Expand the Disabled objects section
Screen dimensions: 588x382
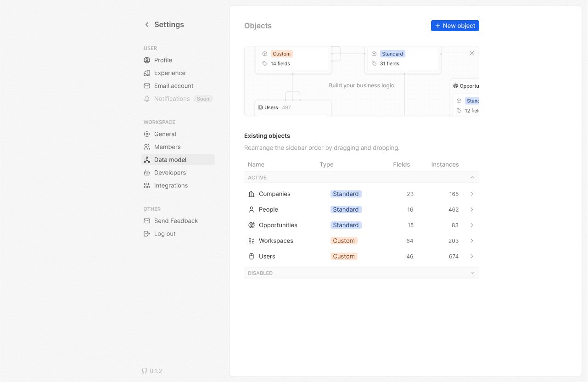pos(472,273)
